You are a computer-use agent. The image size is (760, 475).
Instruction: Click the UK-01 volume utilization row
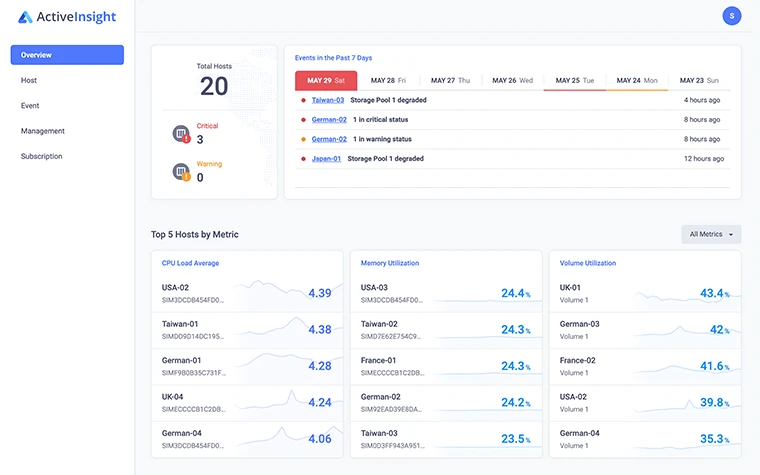click(x=644, y=293)
